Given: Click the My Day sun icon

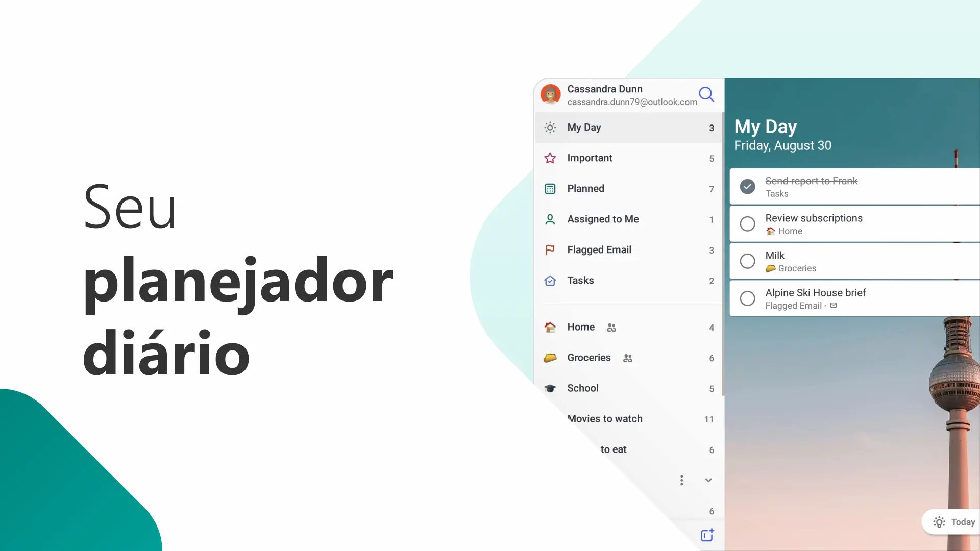Looking at the screenshot, I should [550, 127].
